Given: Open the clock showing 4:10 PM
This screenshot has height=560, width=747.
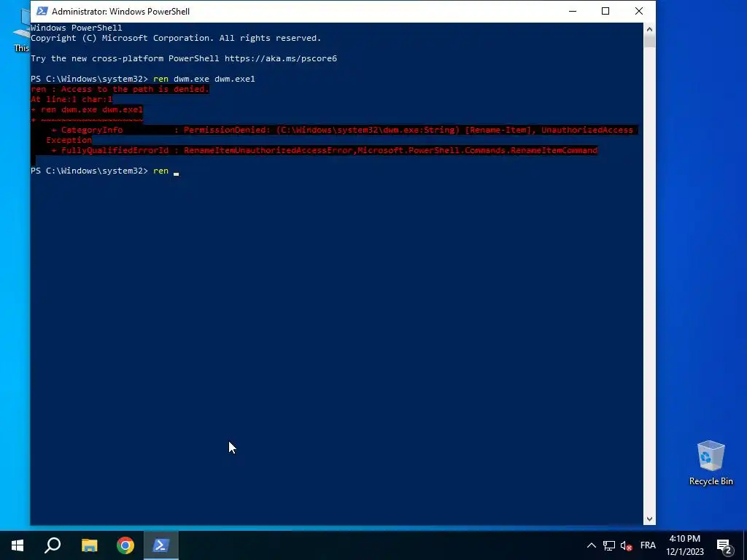Looking at the screenshot, I should click(x=684, y=539).
